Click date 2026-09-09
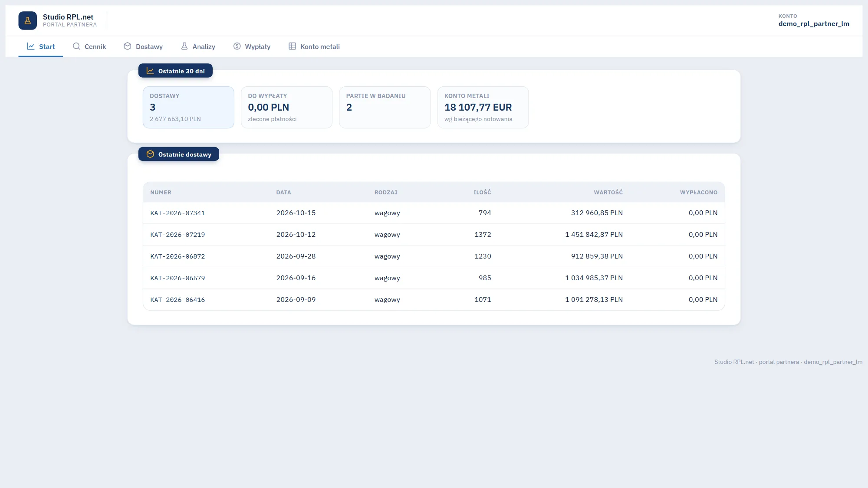 [296, 300]
